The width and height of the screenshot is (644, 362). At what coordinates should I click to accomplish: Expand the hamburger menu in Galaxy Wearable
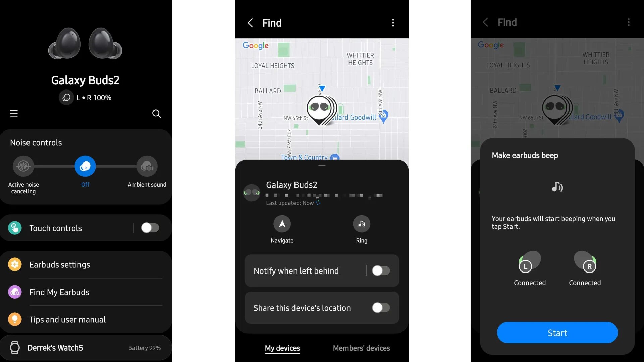[13, 114]
